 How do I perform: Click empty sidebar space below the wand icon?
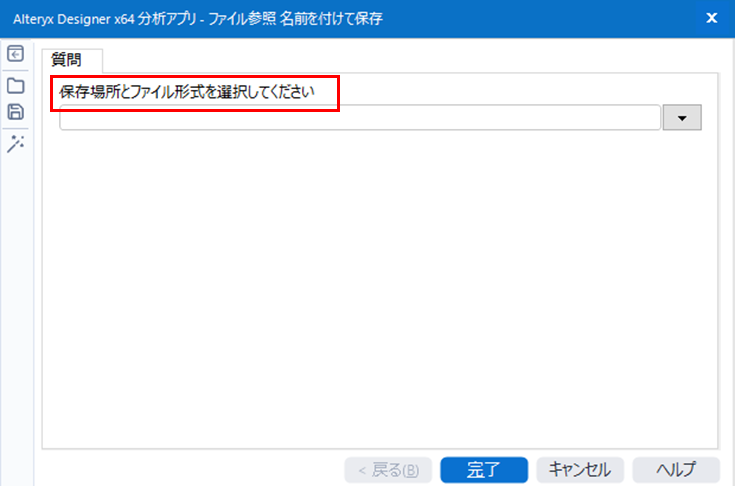15,300
